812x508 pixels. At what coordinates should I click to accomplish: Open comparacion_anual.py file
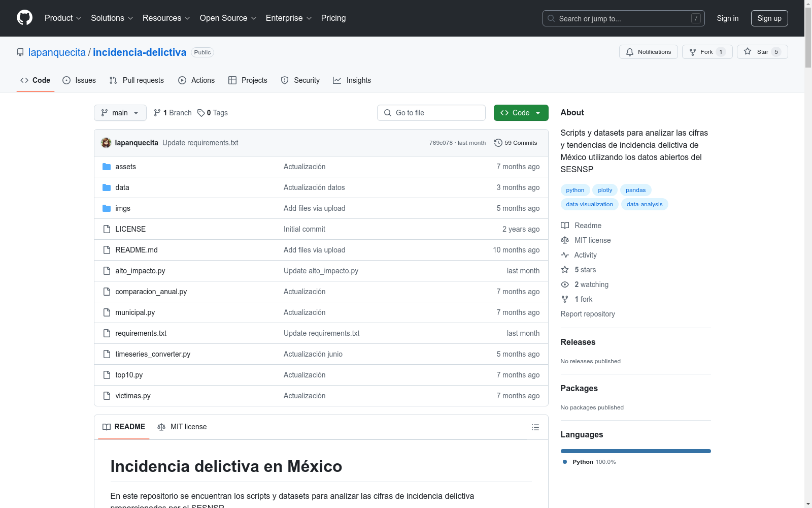pos(151,292)
